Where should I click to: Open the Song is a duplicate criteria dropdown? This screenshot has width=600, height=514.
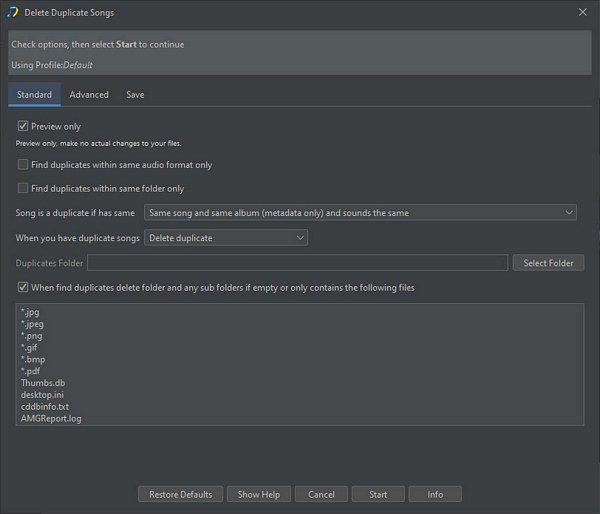(x=360, y=213)
